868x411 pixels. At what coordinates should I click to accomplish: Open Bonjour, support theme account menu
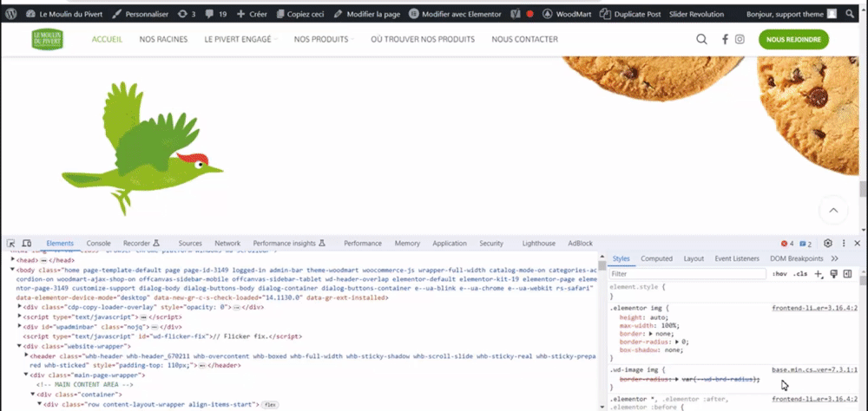(791, 15)
